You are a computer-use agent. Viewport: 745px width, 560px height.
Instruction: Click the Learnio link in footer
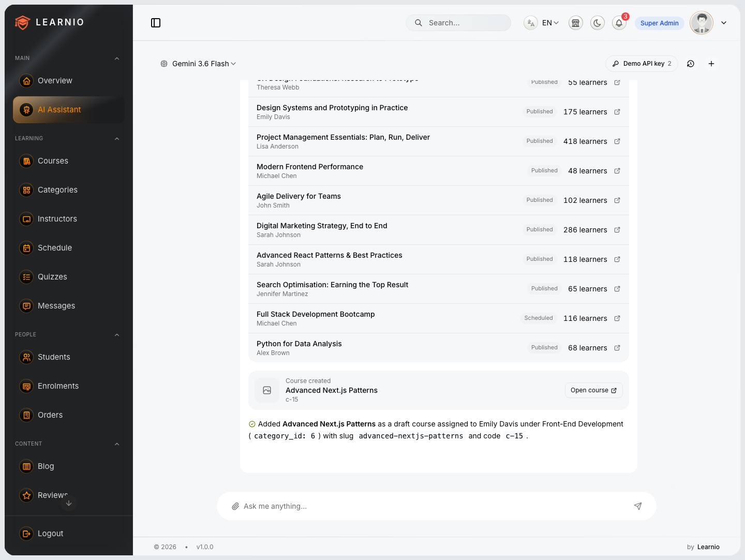(708, 547)
